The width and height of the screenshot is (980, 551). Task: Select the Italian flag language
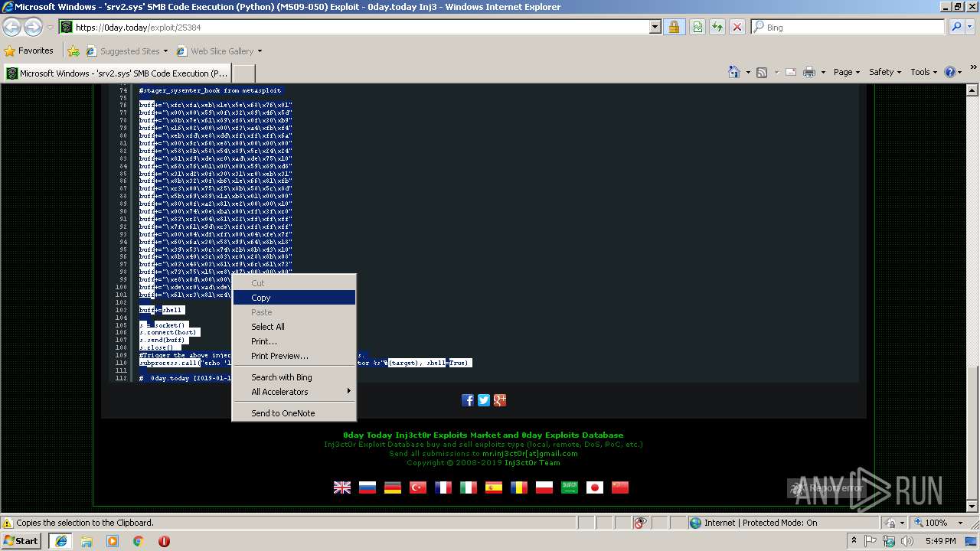pos(469,487)
